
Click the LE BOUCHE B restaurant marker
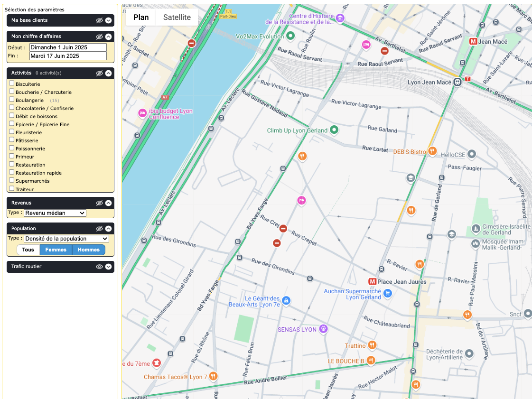371,360
